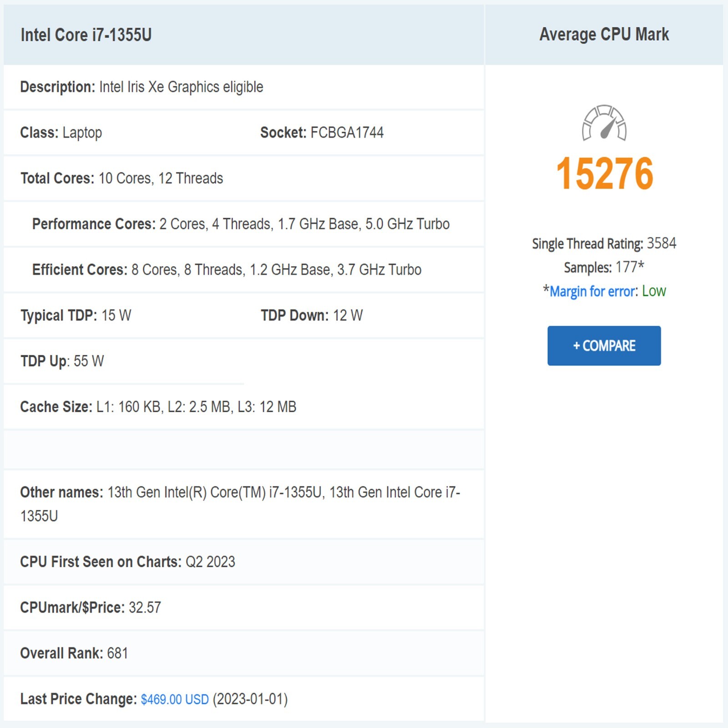This screenshot has width=728, height=728.
Task: Select Single Thread Rating value 3584
Action: (x=662, y=243)
